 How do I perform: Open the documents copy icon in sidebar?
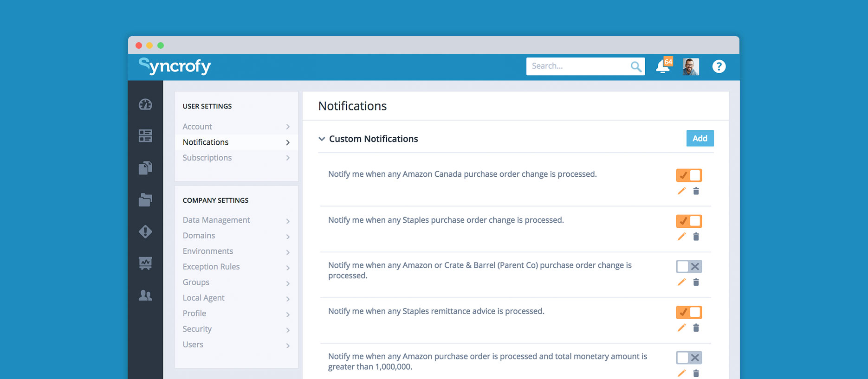145,167
